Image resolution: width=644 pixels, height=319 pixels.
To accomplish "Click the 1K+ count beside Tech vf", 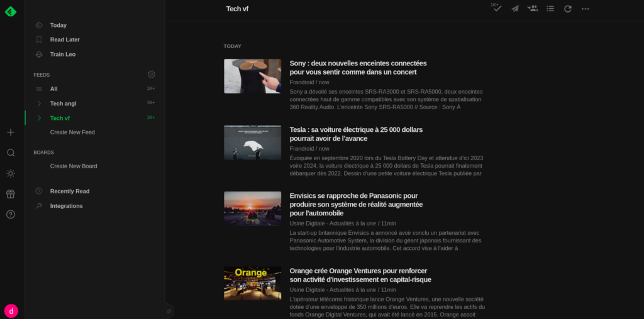I will [151, 117].
